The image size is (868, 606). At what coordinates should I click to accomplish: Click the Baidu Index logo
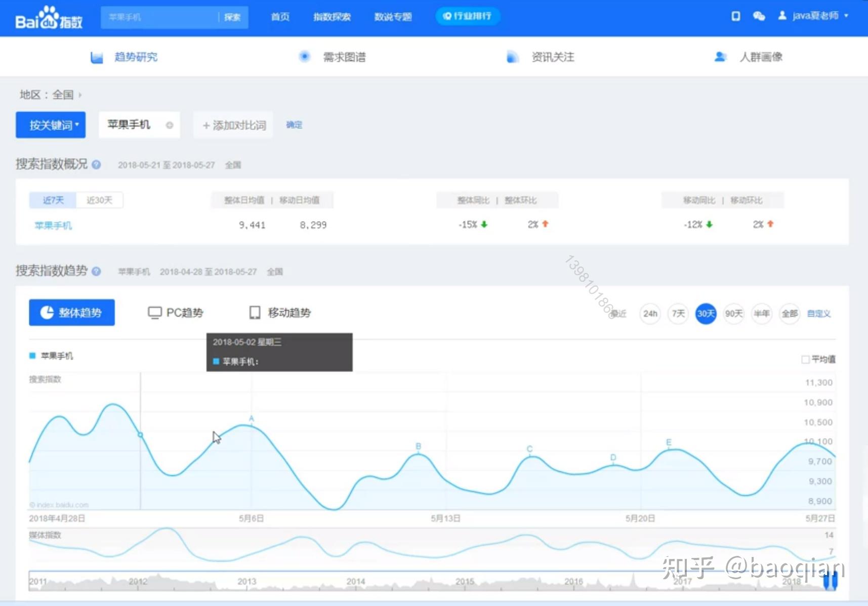(49, 18)
